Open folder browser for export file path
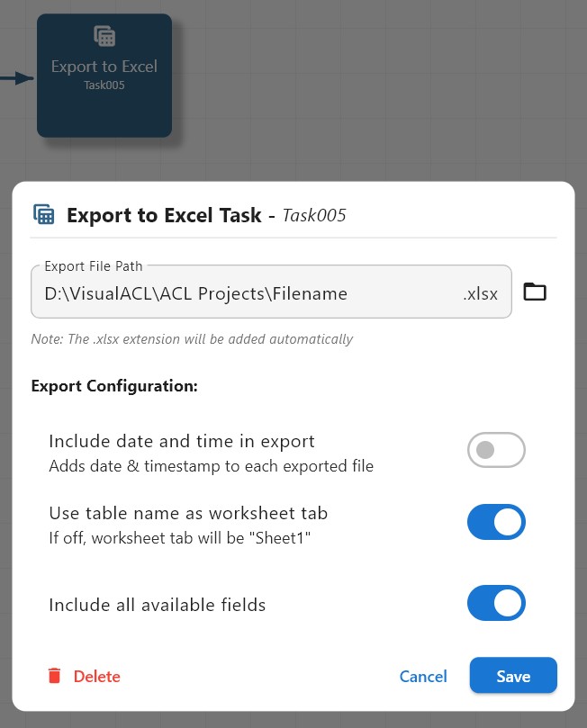Image resolution: width=587 pixels, height=728 pixels. 535,291
